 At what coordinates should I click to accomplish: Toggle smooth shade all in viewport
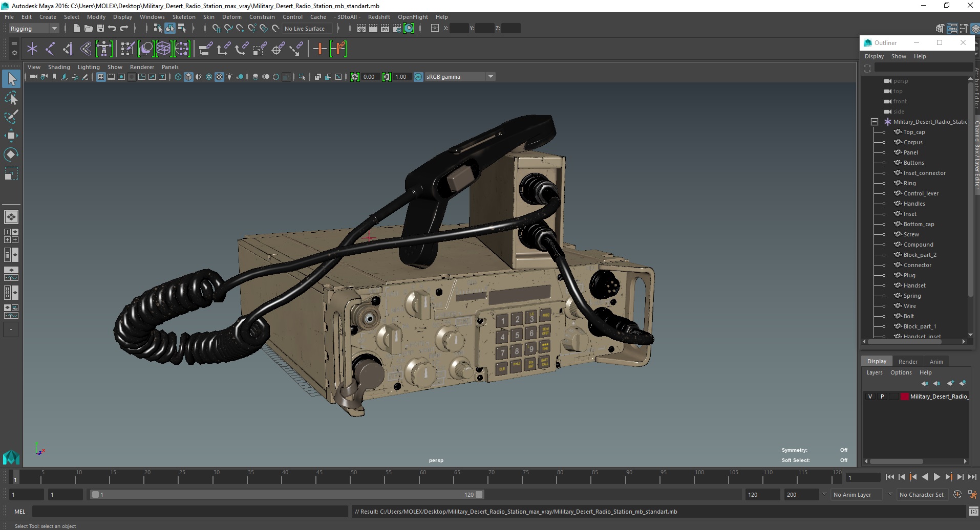click(188, 77)
